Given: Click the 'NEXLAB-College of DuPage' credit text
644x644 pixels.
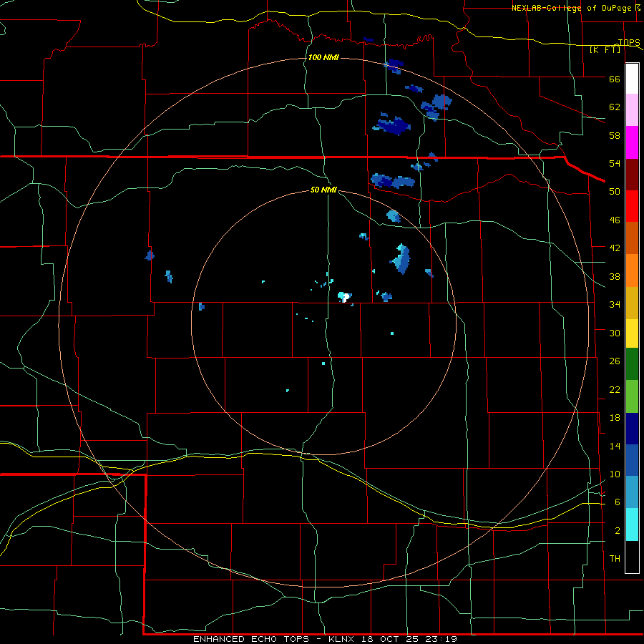Looking at the screenshot, I should coord(571,8).
